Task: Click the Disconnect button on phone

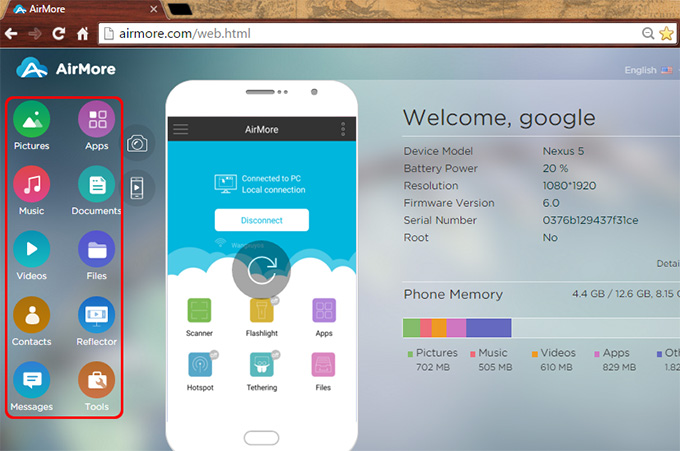Action: (x=262, y=220)
